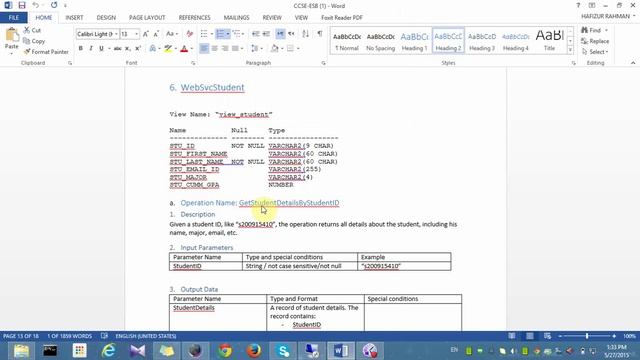Open the Multilevel List dropdown

point(243,34)
